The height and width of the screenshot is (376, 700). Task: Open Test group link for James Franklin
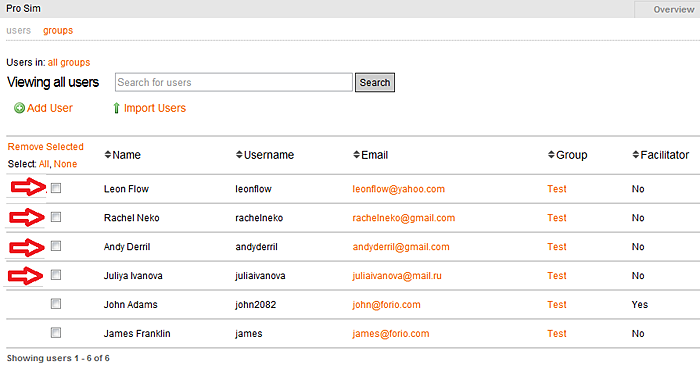(x=557, y=334)
